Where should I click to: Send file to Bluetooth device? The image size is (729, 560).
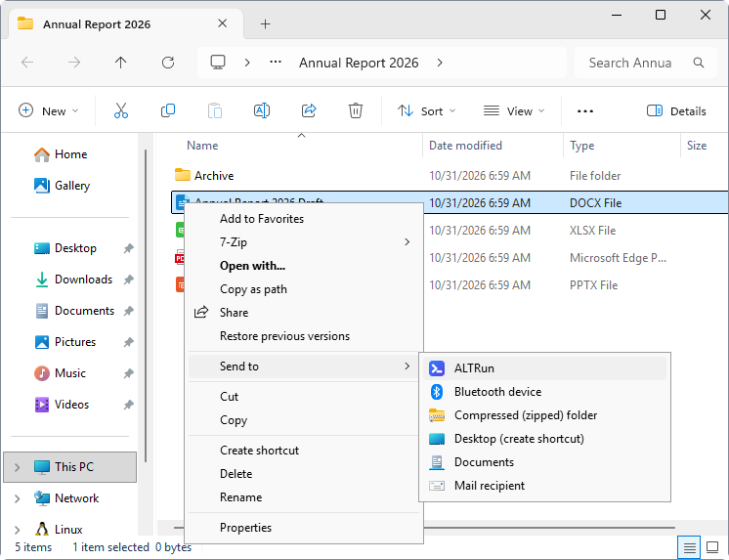[544, 392]
